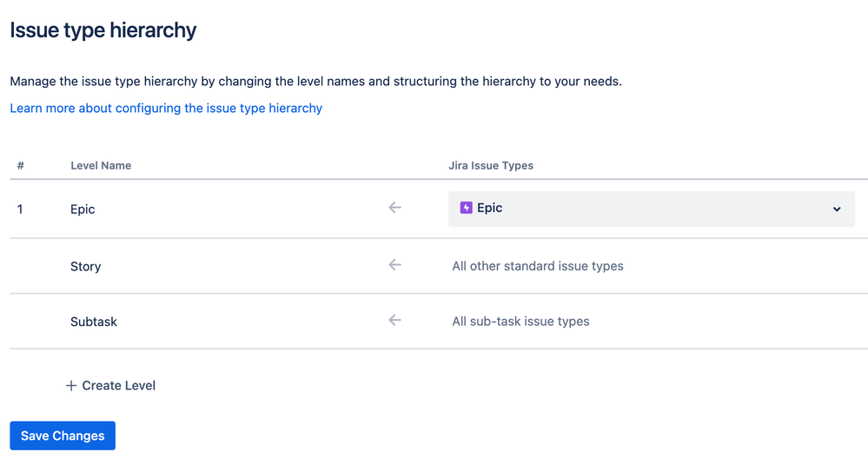Click the Jira Issue Types column header
Screen dimensions: 868x459
pyautogui.click(x=491, y=165)
